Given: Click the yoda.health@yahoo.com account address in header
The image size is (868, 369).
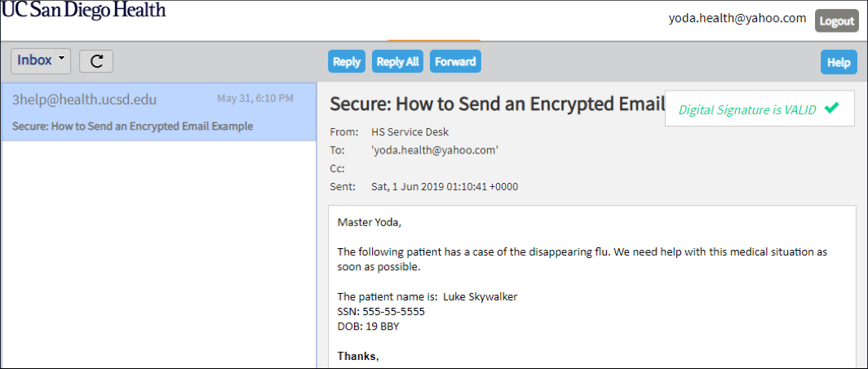Looking at the screenshot, I should tap(737, 19).
